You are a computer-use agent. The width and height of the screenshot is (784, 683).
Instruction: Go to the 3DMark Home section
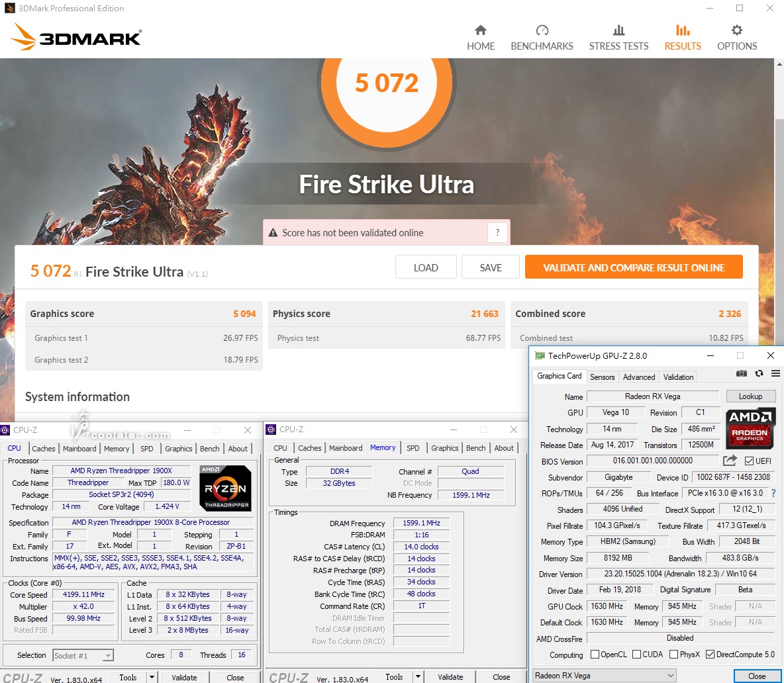481,38
